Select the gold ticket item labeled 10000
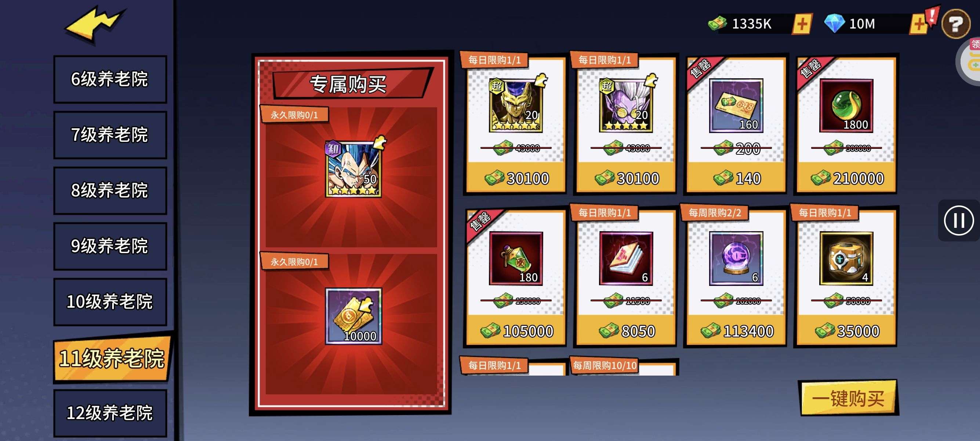980x441 pixels. [x=353, y=316]
